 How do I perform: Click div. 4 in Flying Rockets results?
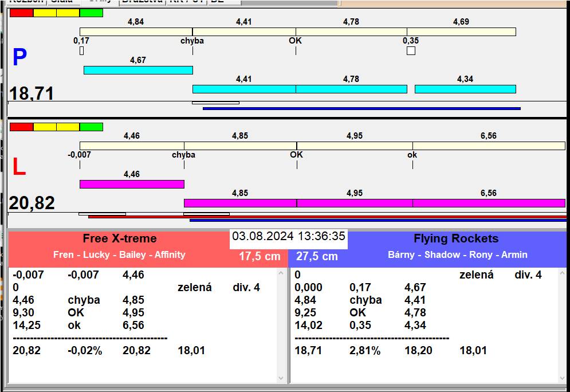pyautogui.click(x=528, y=275)
